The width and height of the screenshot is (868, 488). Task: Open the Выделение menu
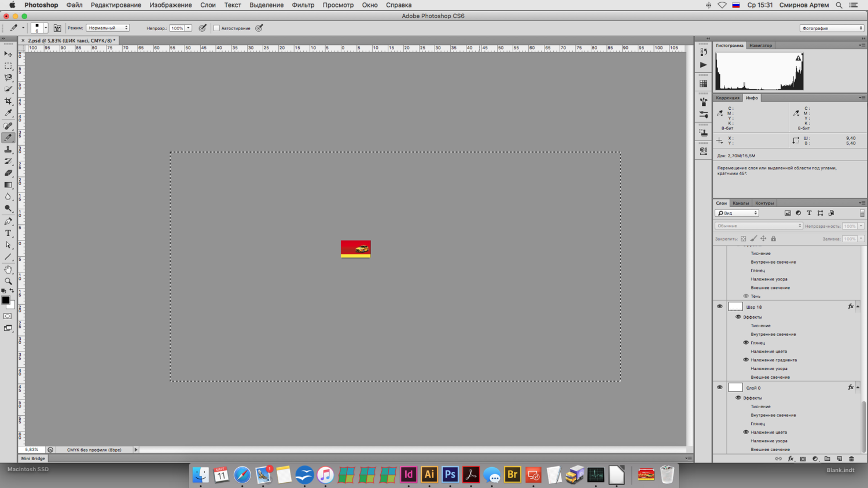tap(266, 5)
